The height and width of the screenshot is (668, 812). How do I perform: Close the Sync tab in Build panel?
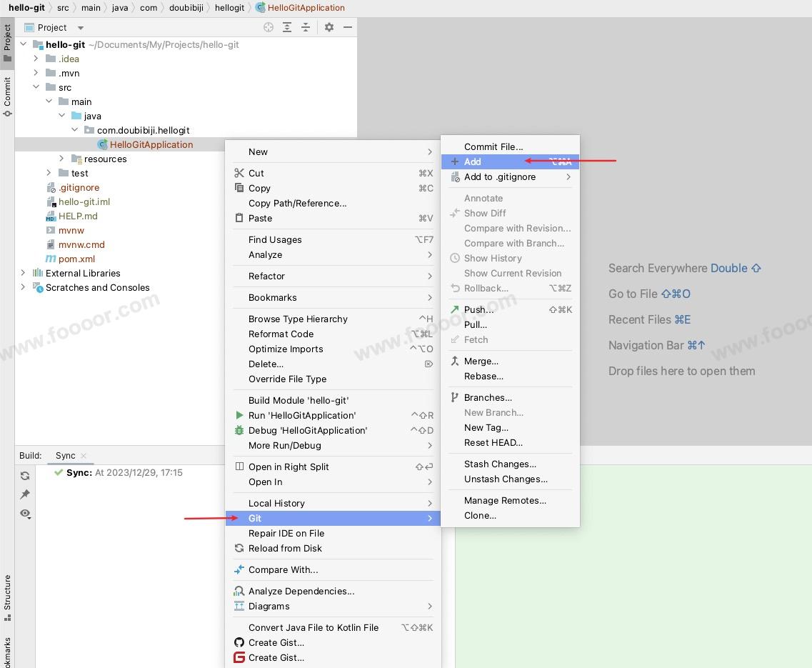click(x=84, y=456)
